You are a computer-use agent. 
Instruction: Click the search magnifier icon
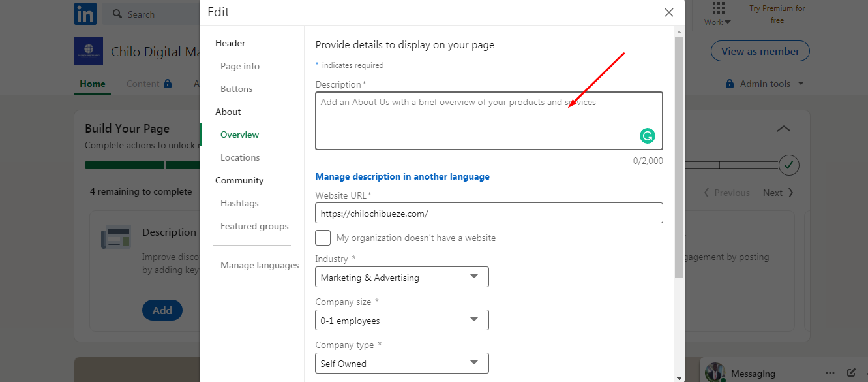(117, 14)
